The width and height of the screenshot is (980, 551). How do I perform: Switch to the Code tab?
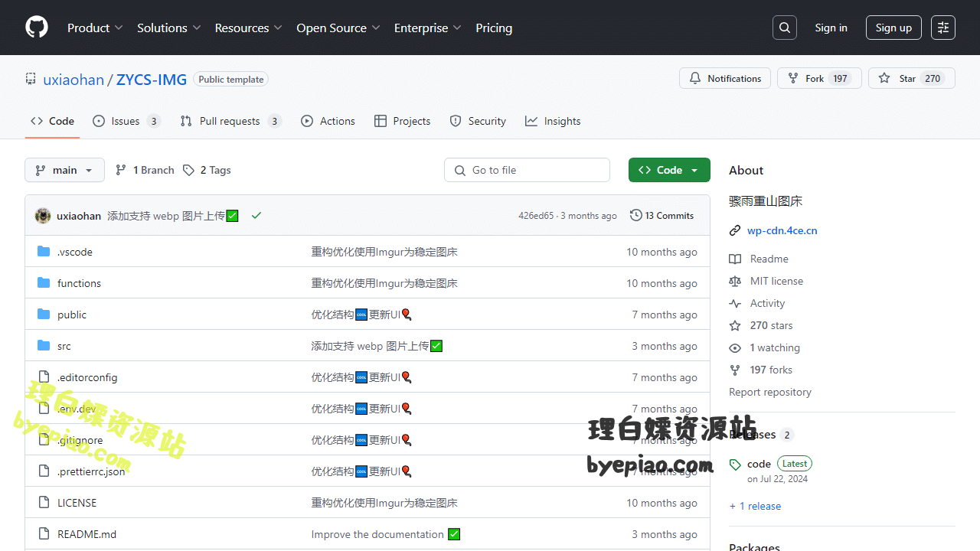coord(52,121)
